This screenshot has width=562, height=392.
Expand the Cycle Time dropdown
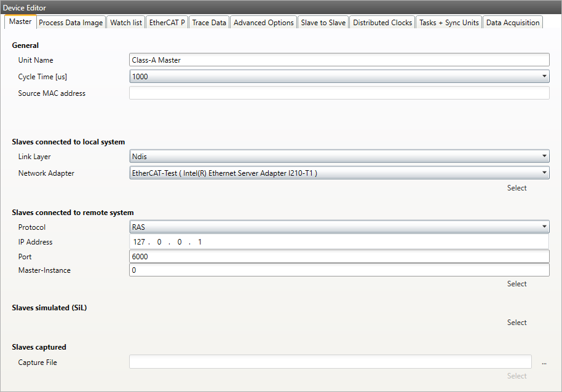339,77
